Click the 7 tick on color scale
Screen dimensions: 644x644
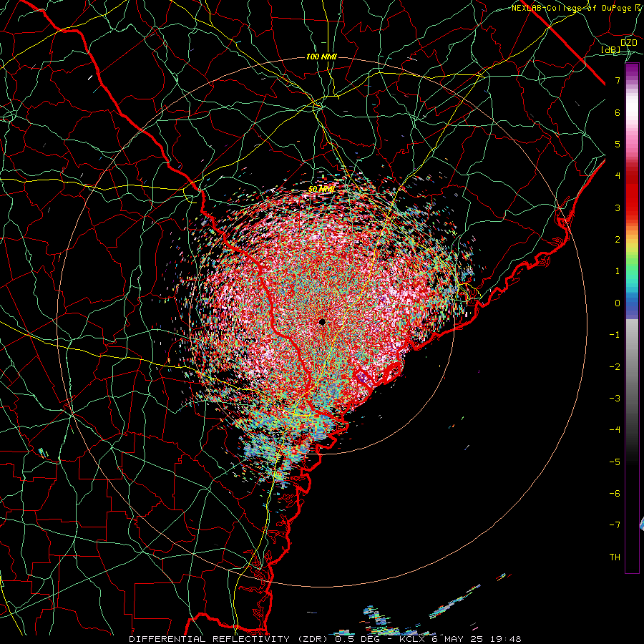point(618,80)
